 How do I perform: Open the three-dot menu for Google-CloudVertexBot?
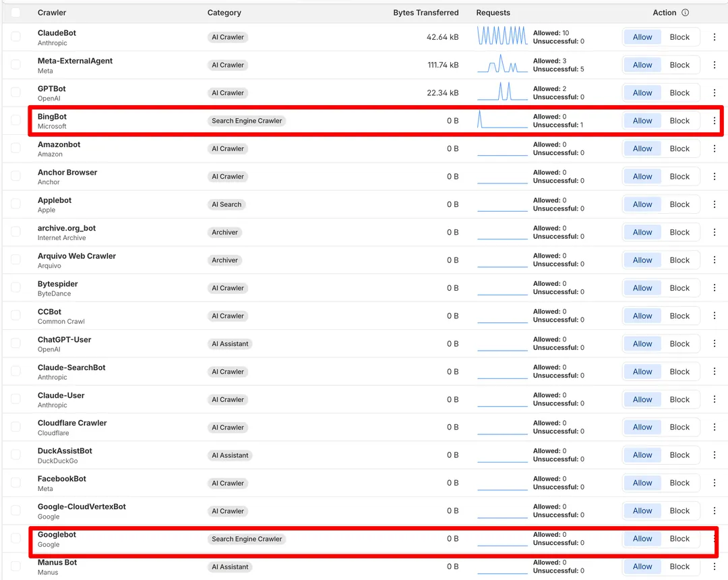click(x=714, y=511)
